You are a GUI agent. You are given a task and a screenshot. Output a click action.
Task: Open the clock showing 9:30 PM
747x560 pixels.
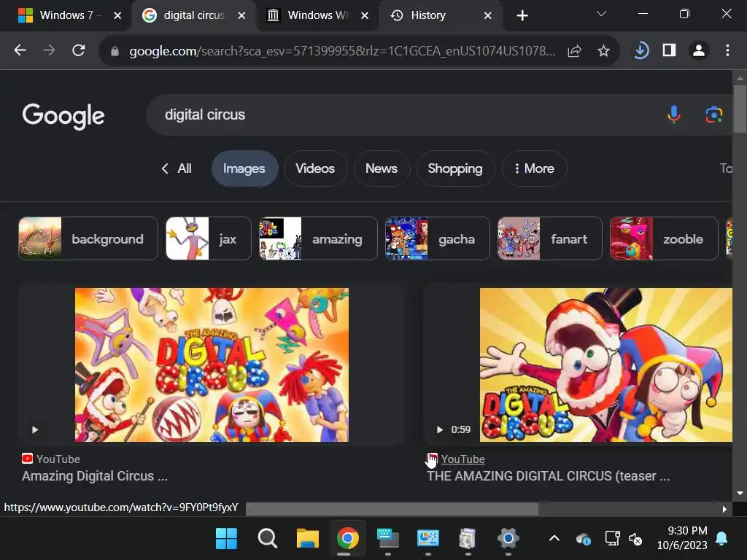click(682, 537)
